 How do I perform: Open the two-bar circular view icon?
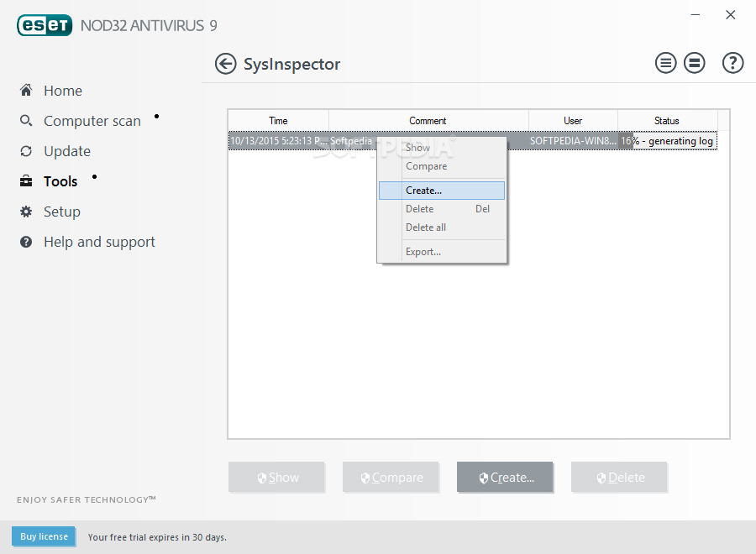click(x=695, y=63)
